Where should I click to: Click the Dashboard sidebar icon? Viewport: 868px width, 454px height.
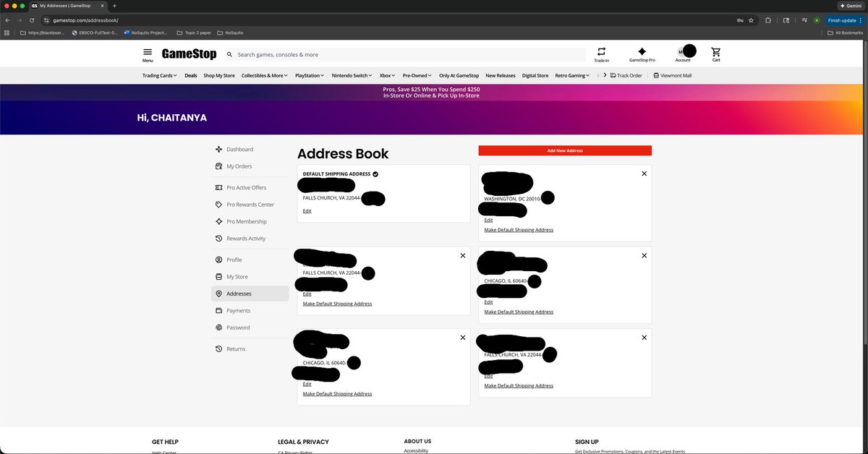coord(219,149)
